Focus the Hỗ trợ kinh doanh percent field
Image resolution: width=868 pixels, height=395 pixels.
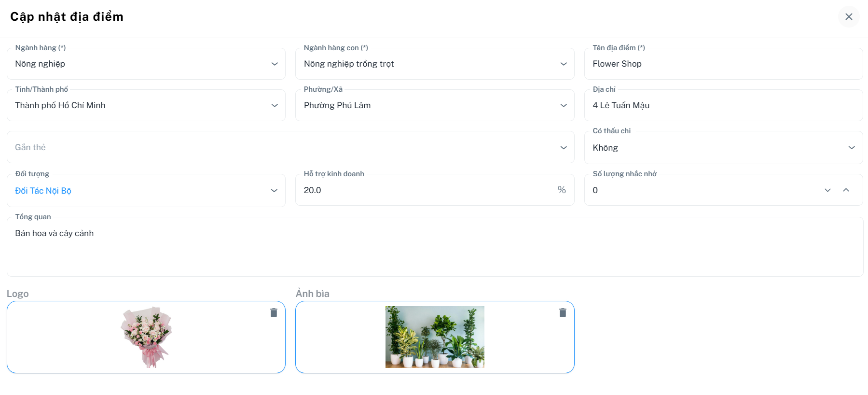pyautogui.click(x=435, y=190)
